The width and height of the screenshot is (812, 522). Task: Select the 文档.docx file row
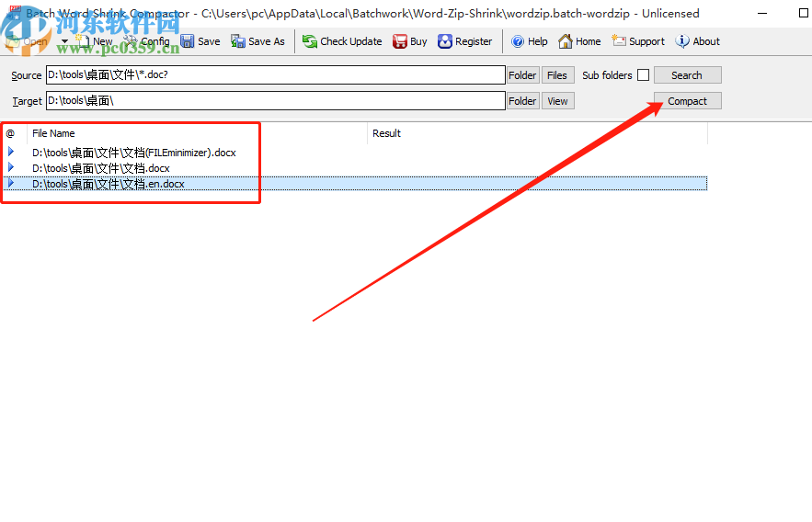pos(355,168)
